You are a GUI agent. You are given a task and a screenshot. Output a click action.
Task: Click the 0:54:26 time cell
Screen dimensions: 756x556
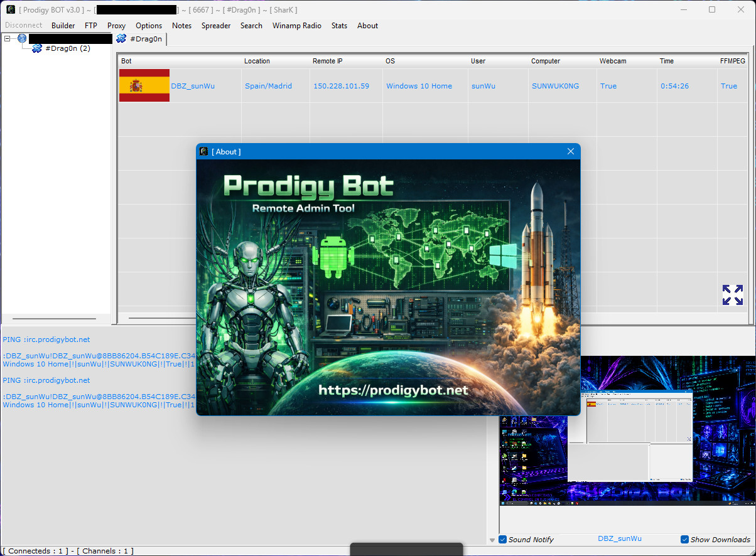(674, 86)
